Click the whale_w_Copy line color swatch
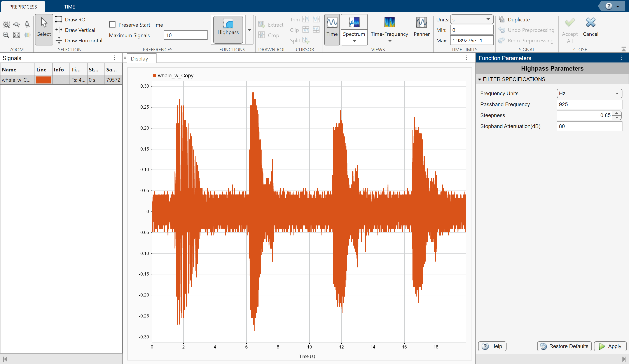Screen dimensions: 629x364 44,80
